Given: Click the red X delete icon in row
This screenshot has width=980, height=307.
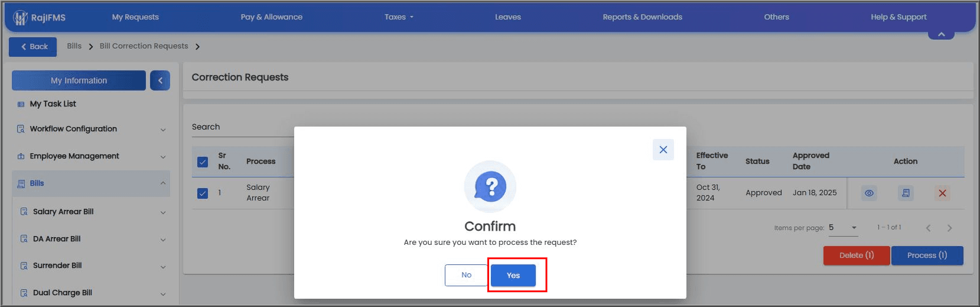Looking at the screenshot, I should click(942, 193).
